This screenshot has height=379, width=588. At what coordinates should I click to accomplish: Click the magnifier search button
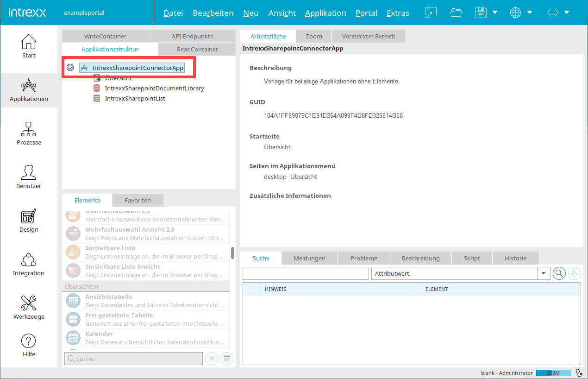[x=559, y=273]
